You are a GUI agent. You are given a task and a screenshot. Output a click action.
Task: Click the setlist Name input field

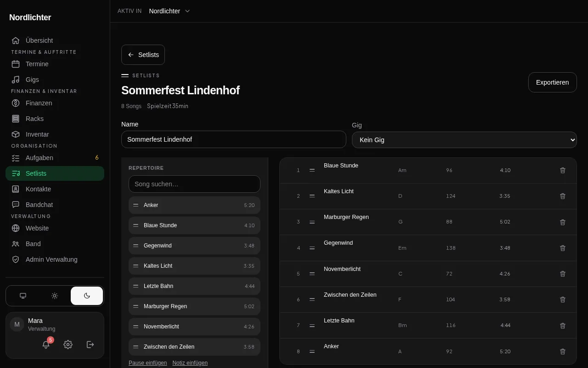point(233,139)
